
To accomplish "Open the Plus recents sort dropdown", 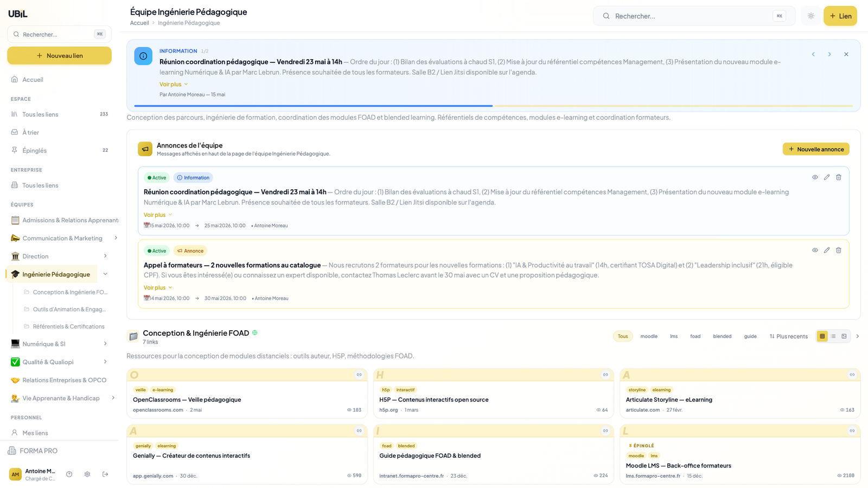I will point(788,336).
